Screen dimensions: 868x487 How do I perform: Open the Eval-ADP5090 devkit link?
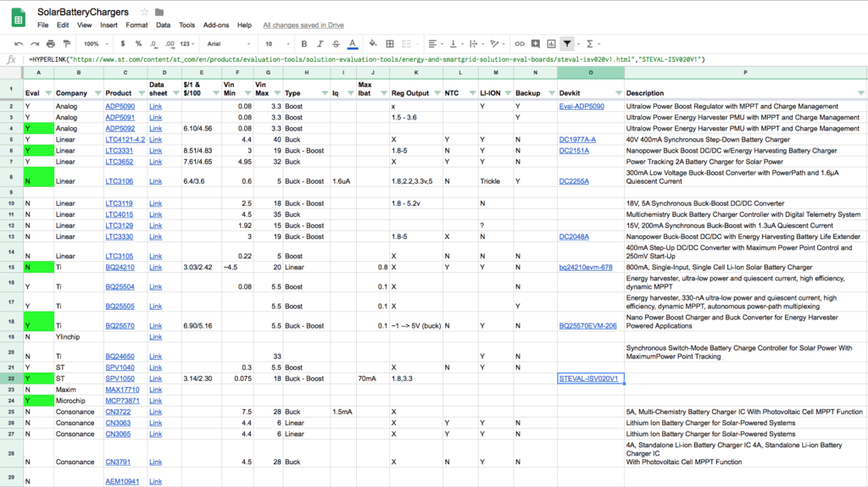coord(581,106)
